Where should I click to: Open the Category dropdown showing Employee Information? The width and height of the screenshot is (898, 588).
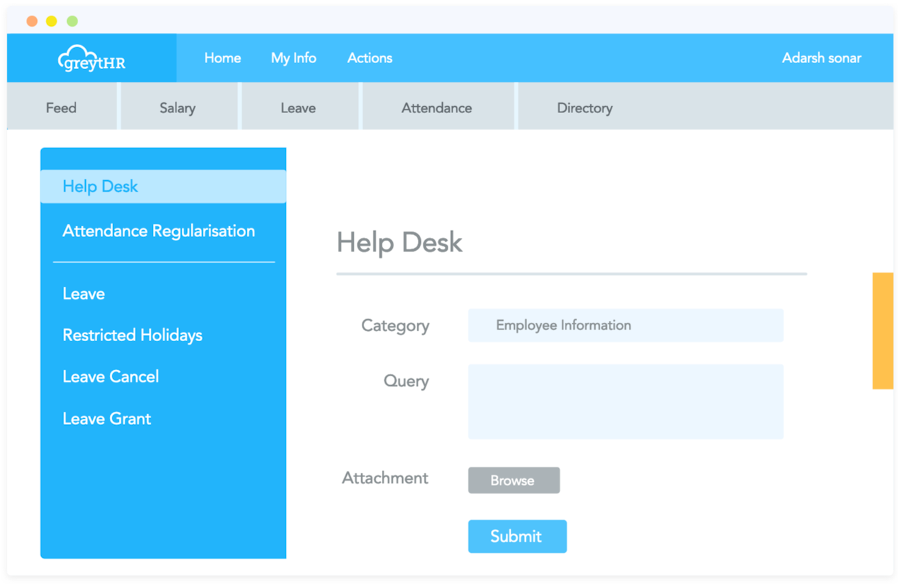(x=625, y=325)
